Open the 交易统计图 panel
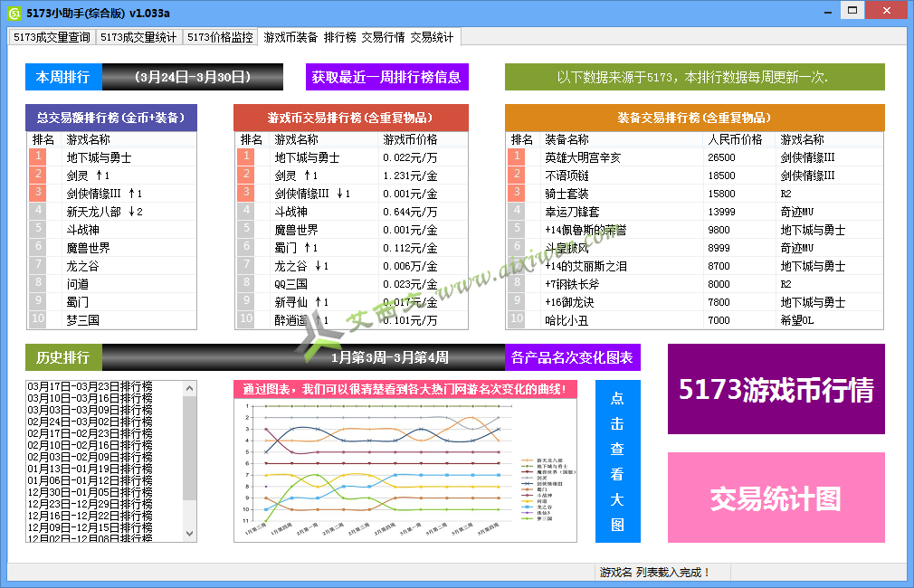 776,498
